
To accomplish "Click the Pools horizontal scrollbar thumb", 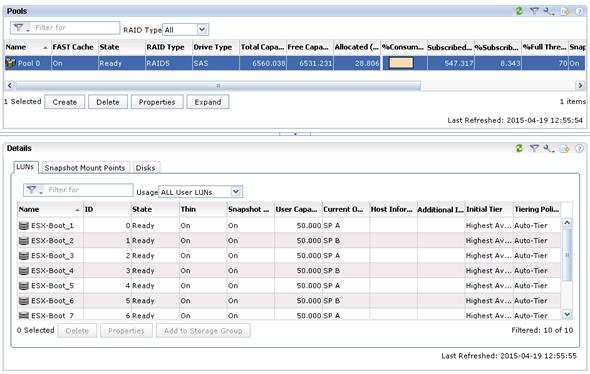I will [x=218, y=86].
